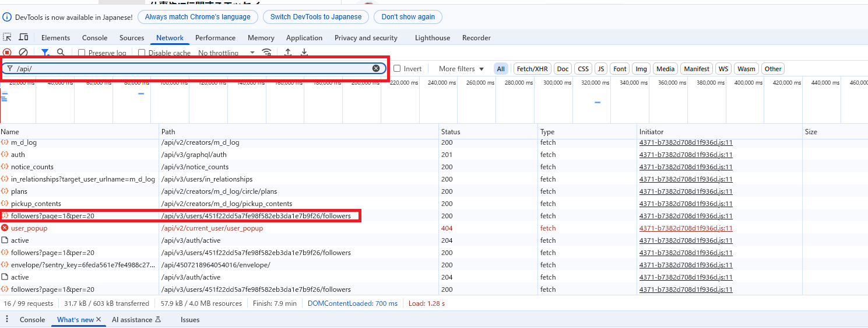The image size is (868, 328).
Task: Open the network conditions Wi-Fi icon
Action: tap(267, 53)
